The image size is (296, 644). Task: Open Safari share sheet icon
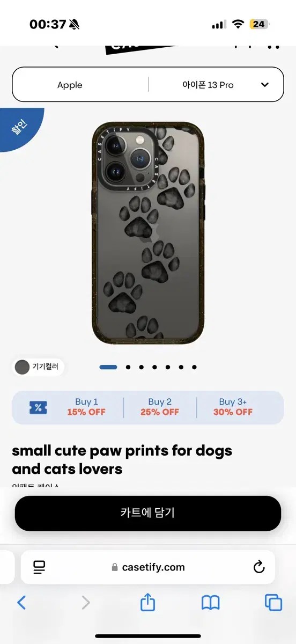(147, 602)
